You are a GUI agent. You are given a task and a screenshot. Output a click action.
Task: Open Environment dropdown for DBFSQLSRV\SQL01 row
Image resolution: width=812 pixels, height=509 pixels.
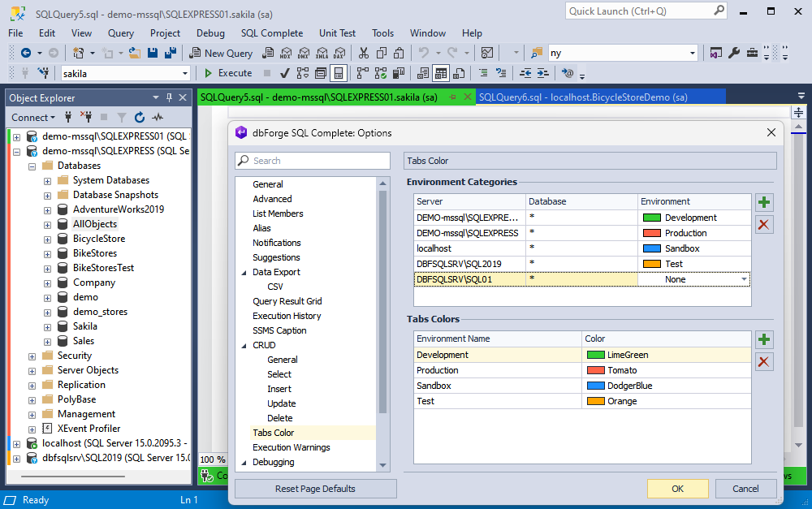coord(744,279)
